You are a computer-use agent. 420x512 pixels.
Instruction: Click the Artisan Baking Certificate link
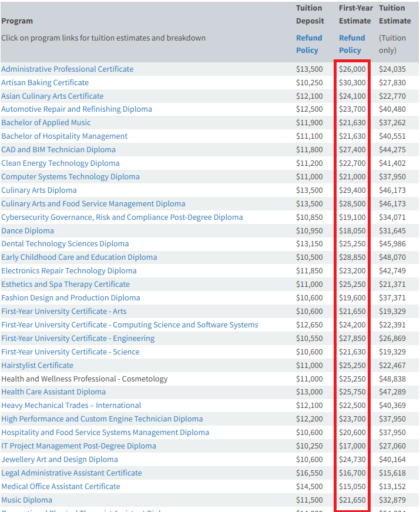(x=45, y=83)
